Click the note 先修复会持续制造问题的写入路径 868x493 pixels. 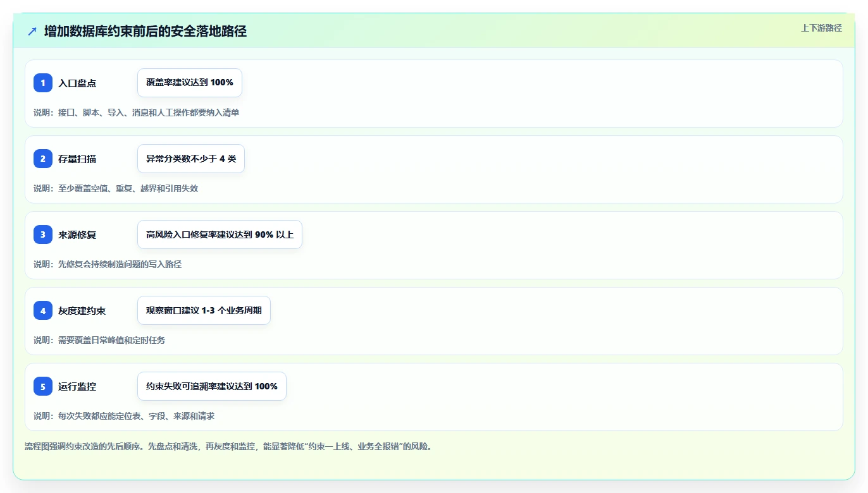tap(120, 264)
